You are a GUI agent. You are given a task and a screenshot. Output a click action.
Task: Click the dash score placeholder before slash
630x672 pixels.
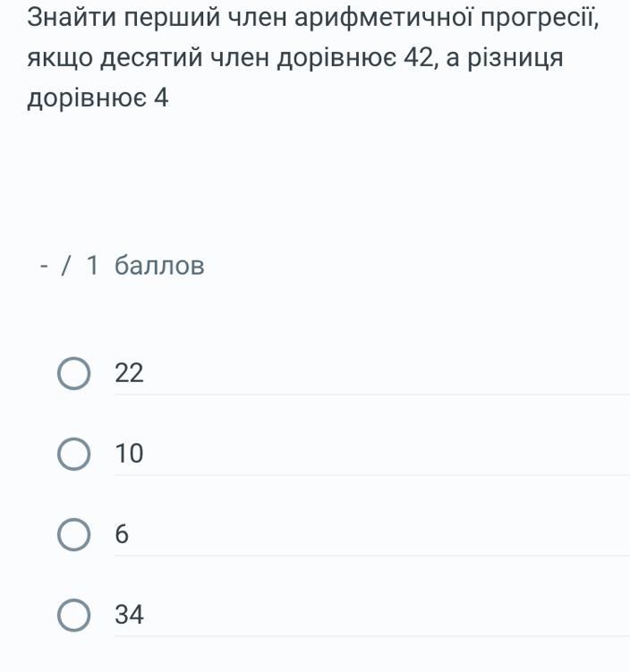coord(43,266)
